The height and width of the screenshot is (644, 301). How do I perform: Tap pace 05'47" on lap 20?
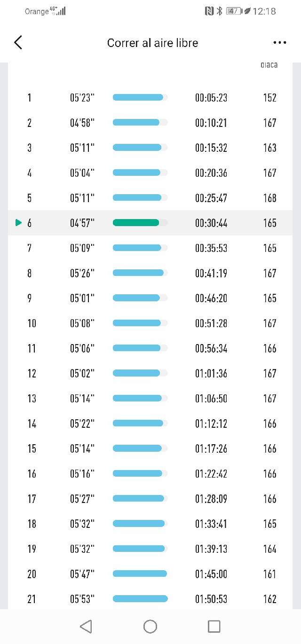coord(82,574)
